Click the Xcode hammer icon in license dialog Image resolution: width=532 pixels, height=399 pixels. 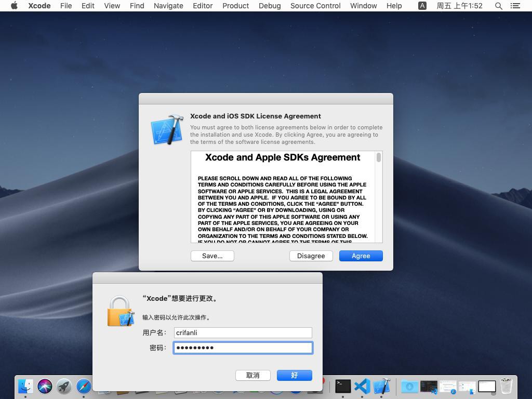(x=167, y=129)
